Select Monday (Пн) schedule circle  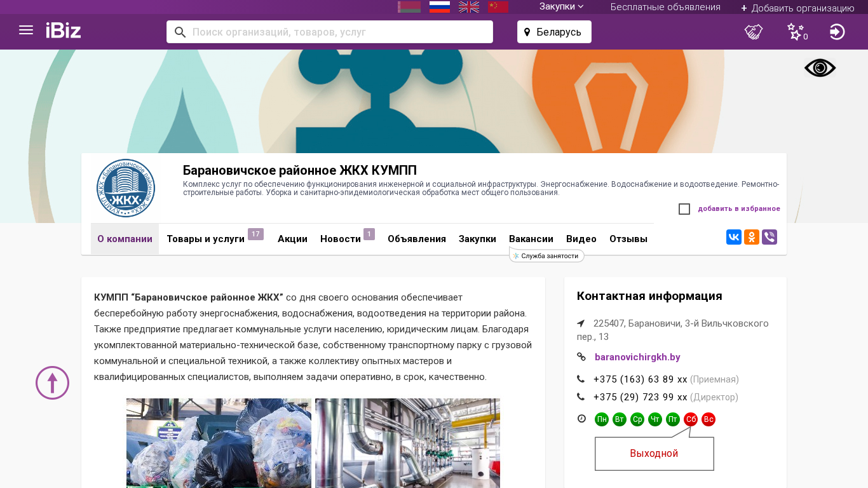(602, 419)
